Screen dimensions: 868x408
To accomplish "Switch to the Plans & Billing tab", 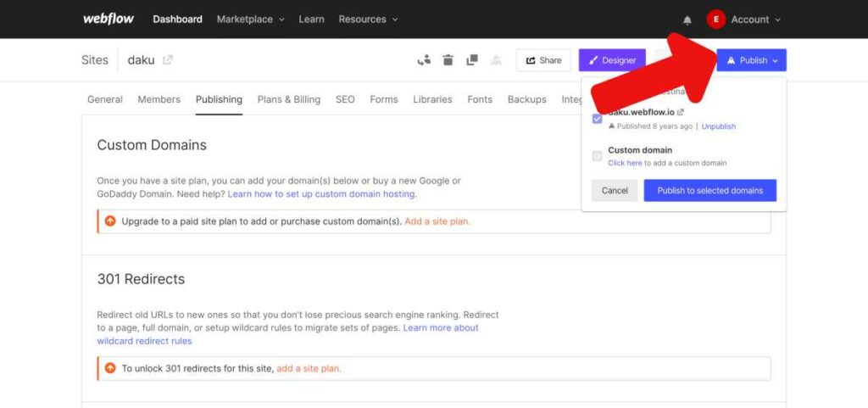I will click(x=289, y=99).
